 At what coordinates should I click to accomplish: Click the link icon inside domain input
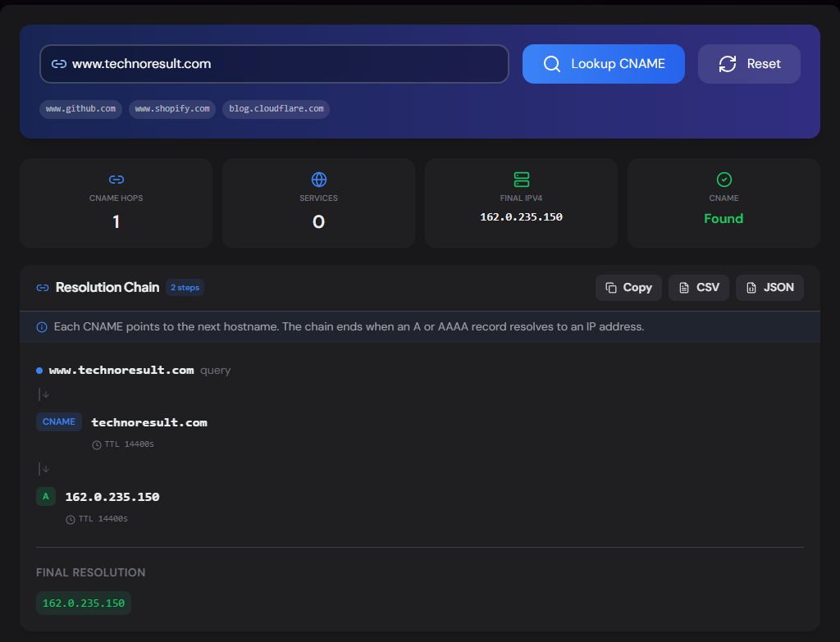pyautogui.click(x=59, y=64)
